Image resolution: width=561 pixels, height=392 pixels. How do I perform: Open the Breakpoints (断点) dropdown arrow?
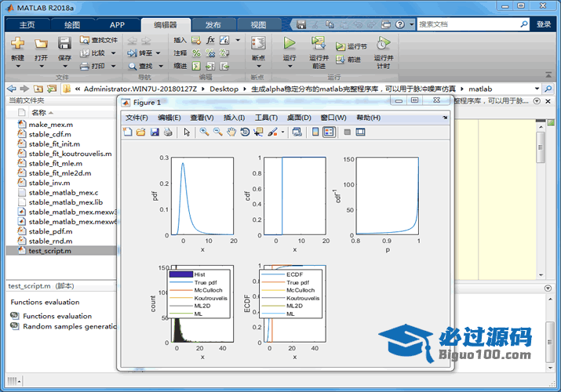coord(259,66)
